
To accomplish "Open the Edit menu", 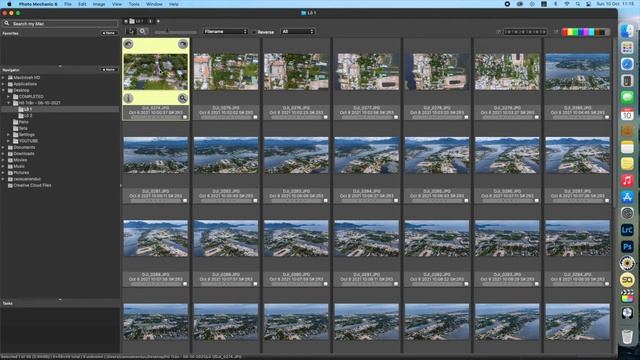I will click(82, 4).
